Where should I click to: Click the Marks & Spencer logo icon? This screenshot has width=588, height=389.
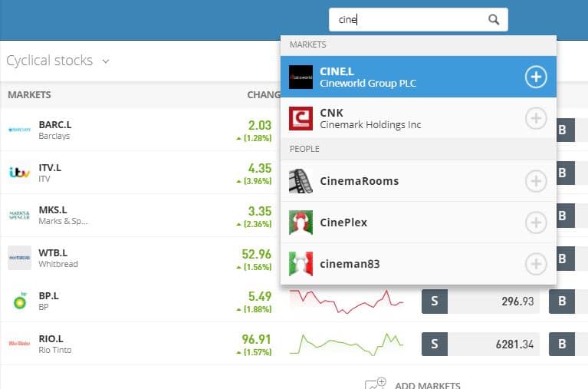[19, 215]
